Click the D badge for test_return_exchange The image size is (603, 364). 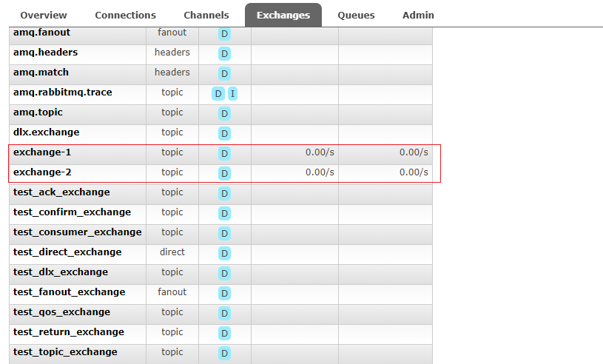coord(225,334)
